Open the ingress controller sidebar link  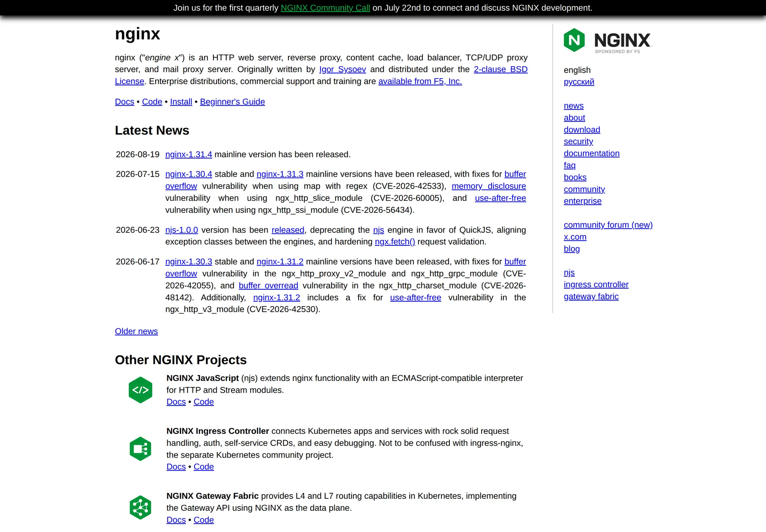pyautogui.click(x=596, y=285)
